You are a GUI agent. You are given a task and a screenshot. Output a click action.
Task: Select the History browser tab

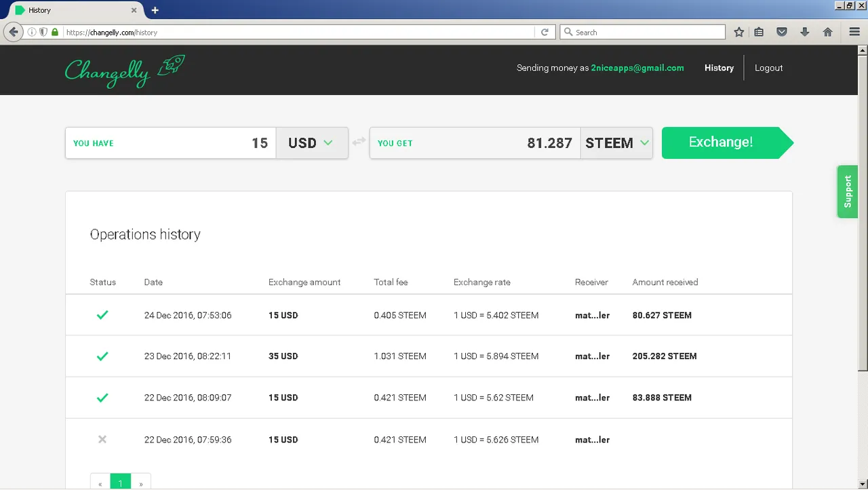pyautogui.click(x=75, y=10)
